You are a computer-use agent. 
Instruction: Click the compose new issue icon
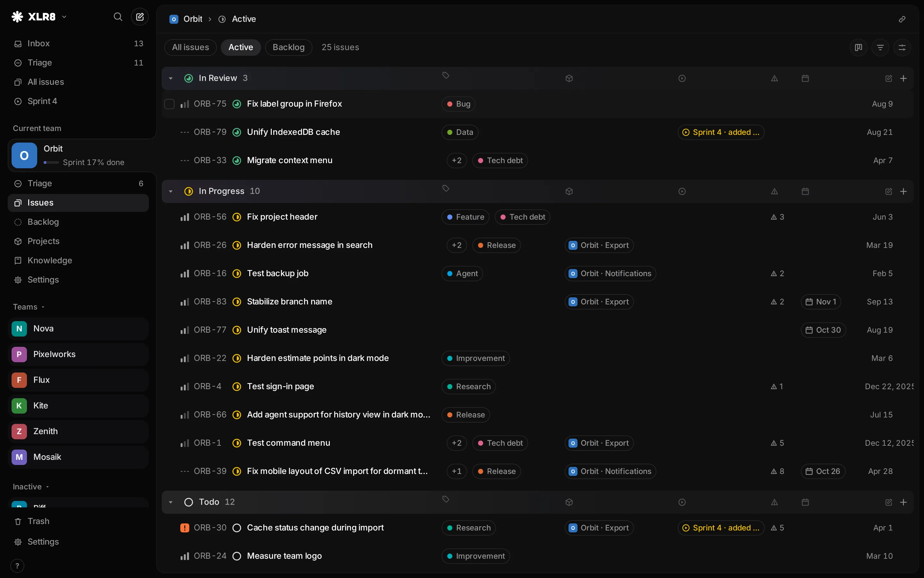(140, 17)
